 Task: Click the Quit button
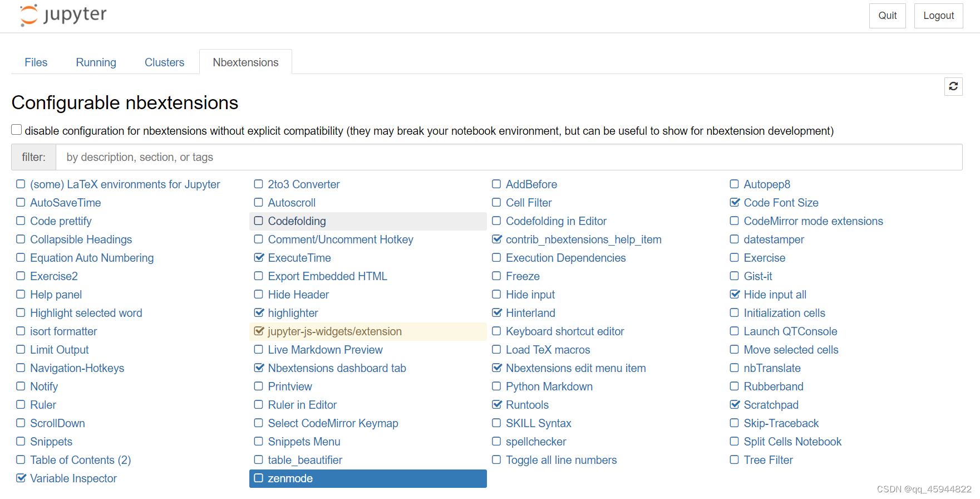pos(888,16)
